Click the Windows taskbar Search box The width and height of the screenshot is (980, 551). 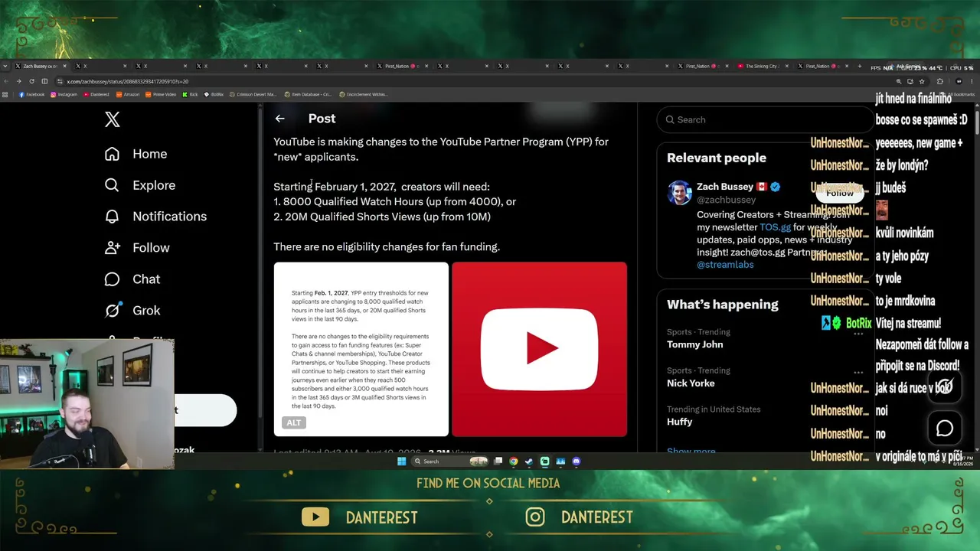tap(452, 461)
